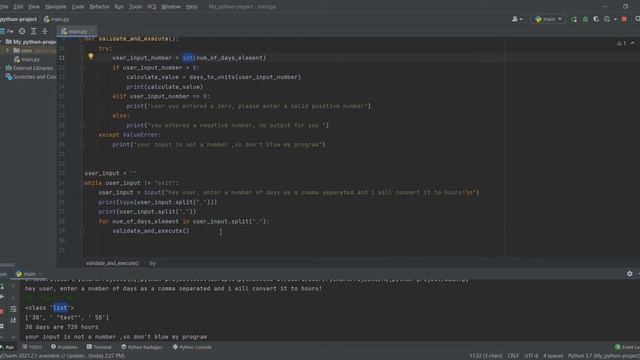The width and height of the screenshot is (640, 360).
Task: Click the Run with Coverage icon
Action: [596, 19]
